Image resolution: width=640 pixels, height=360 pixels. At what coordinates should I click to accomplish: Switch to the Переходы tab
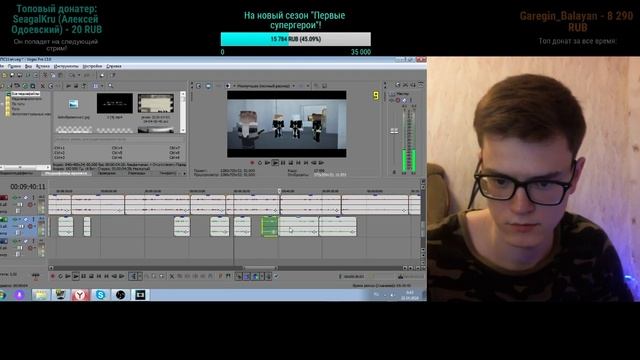[x=137, y=173]
